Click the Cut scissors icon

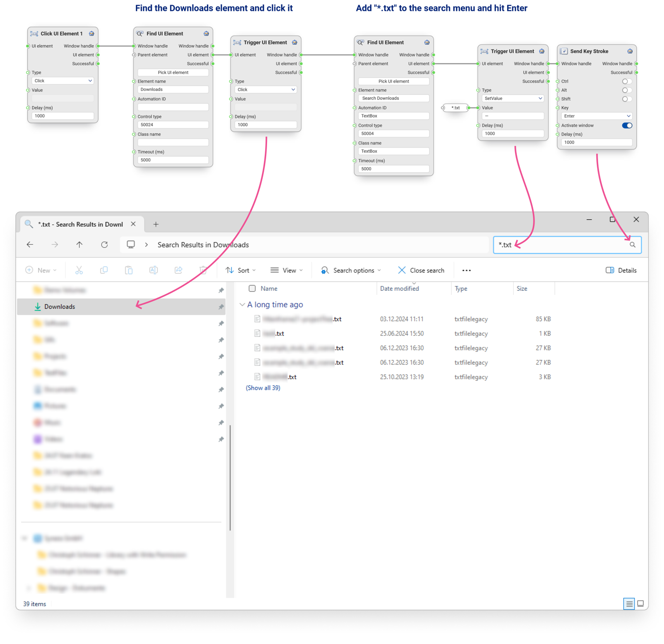79,270
